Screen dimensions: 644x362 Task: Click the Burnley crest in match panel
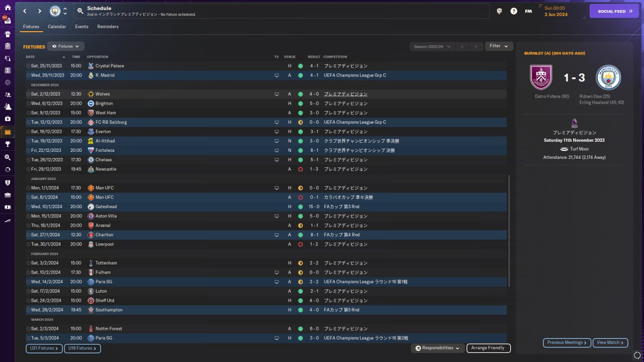(x=541, y=77)
